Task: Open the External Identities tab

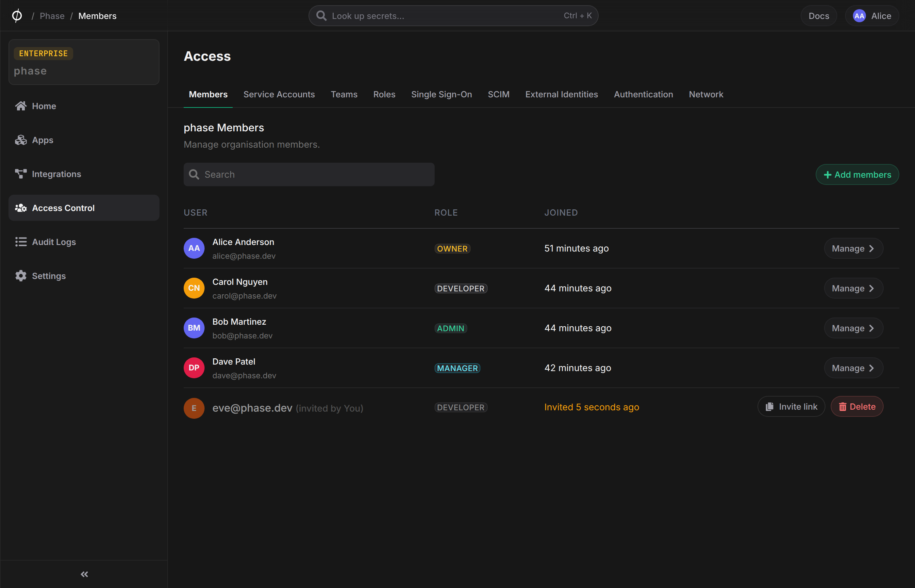Action: 561,94
